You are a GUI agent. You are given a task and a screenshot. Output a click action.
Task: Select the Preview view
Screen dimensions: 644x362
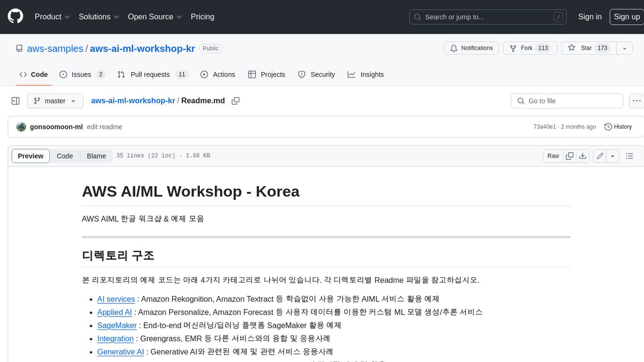pyautogui.click(x=31, y=156)
